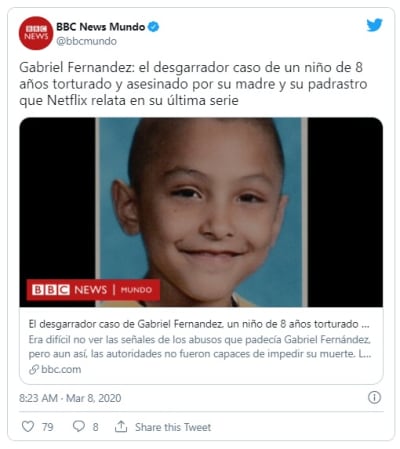Click the share upload arrow icon
Image resolution: width=400 pixels, height=449 pixels.
click(121, 426)
